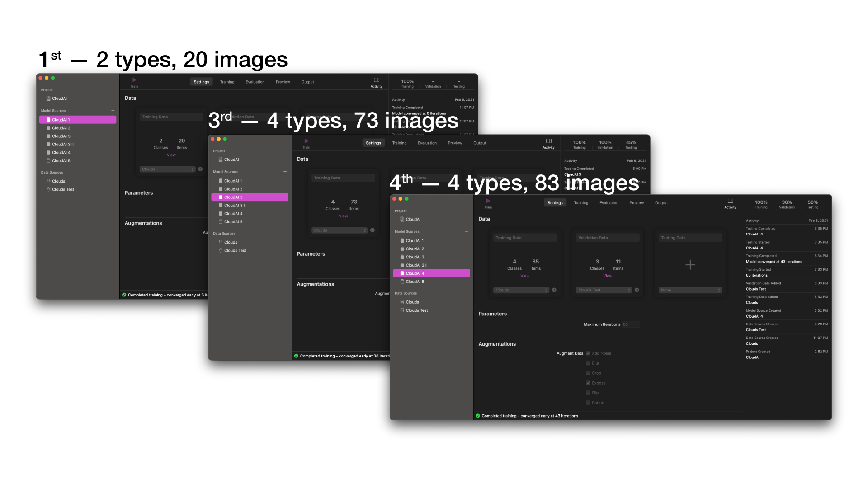Click Train play icon in first window
This screenshot has height=488, width=868.
[x=134, y=80]
